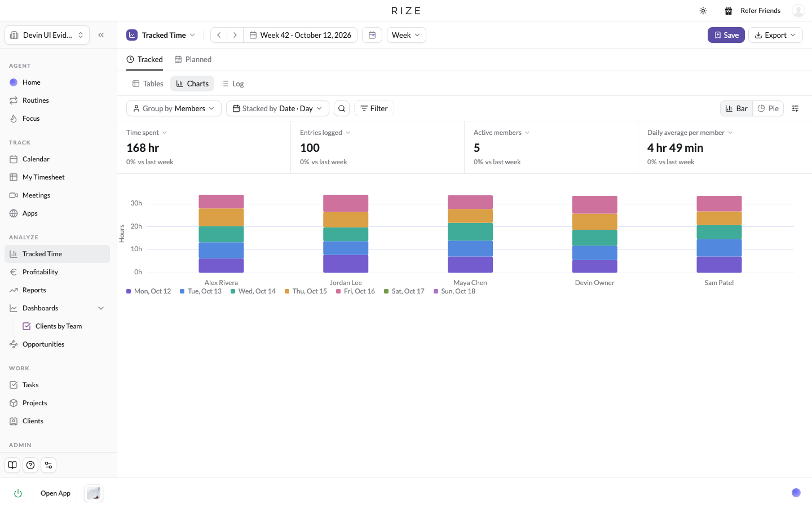The image size is (812, 508).
Task: Click the app thumbnail next to Open App
Action: [94, 493]
